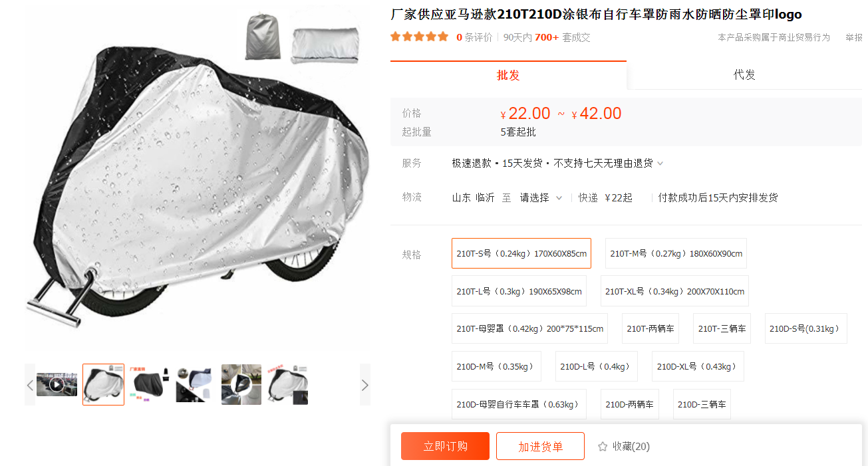Click the right arrow of thumbnail carousel
This screenshot has width=868, height=466.
(364, 385)
